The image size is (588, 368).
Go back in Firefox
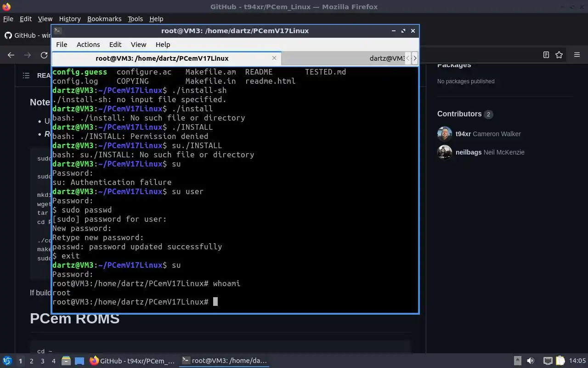pyautogui.click(x=11, y=55)
